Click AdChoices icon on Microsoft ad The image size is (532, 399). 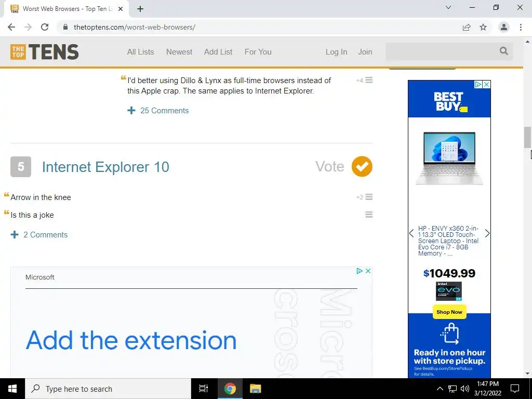(x=360, y=271)
